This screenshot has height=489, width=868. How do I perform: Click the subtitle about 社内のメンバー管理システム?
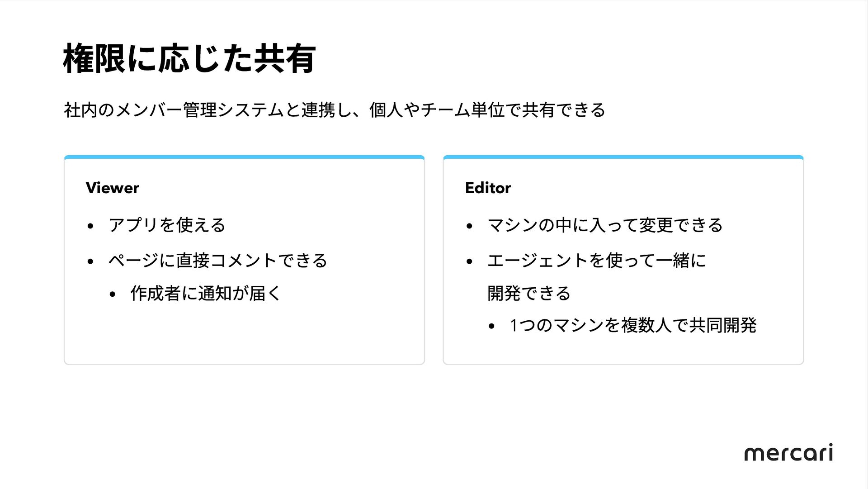335,110
